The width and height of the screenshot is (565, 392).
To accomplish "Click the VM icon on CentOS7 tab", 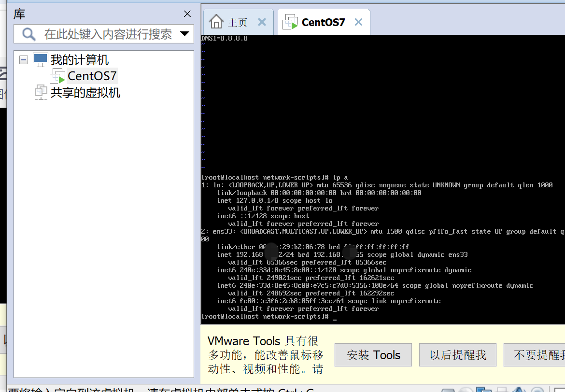I will click(x=290, y=22).
